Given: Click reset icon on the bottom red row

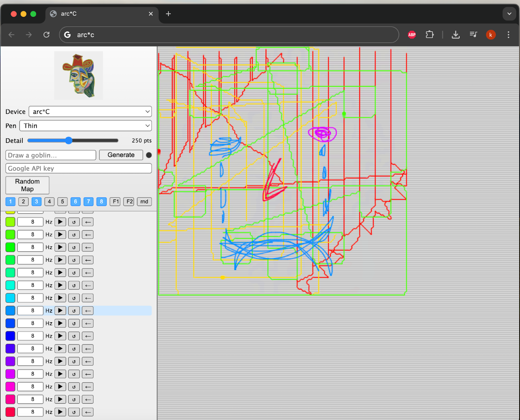Looking at the screenshot, I should (74, 412).
